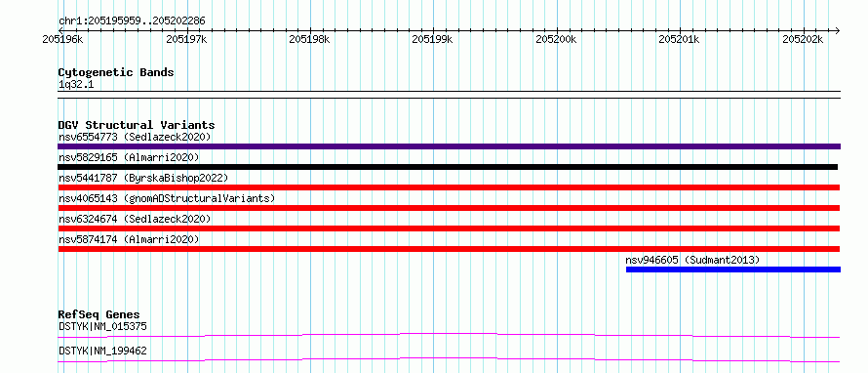Select the DSTYK NM_199462 magenta gene line
The image size is (868, 373).
click(449, 359)
